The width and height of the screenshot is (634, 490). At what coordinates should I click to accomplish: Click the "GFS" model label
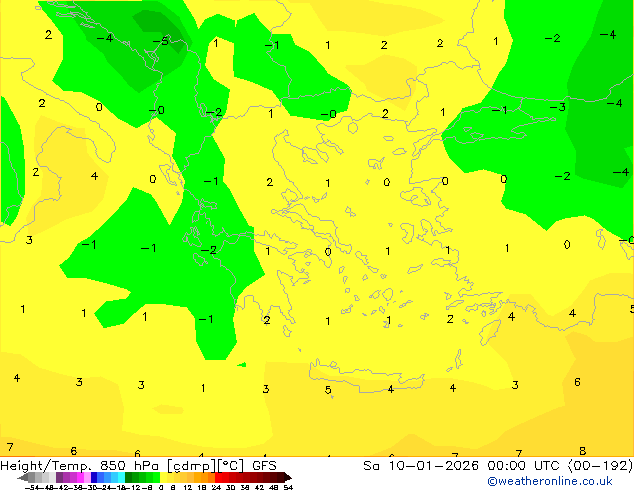point(264,466)
